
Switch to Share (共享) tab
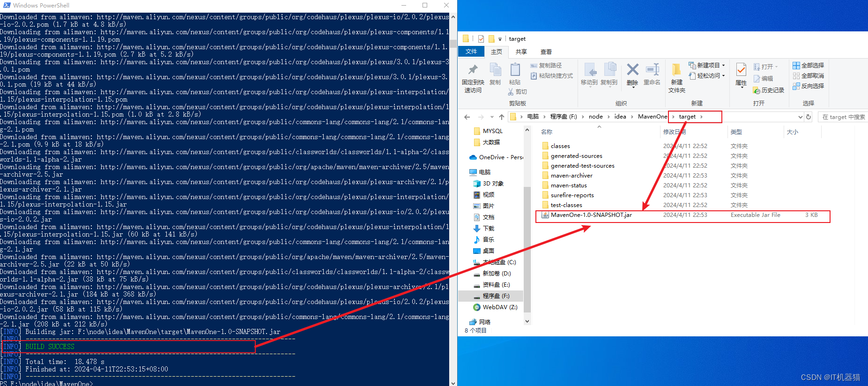point(521,52)
